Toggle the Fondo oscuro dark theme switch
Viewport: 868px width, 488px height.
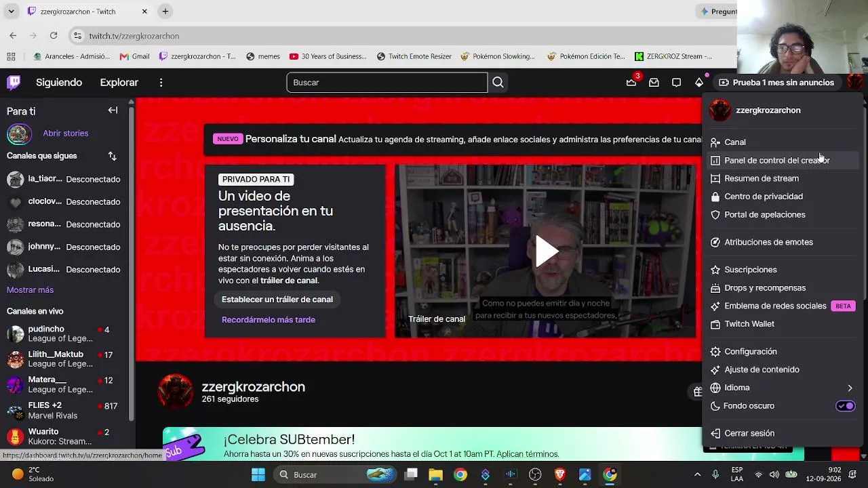click(x=846, y=406)
